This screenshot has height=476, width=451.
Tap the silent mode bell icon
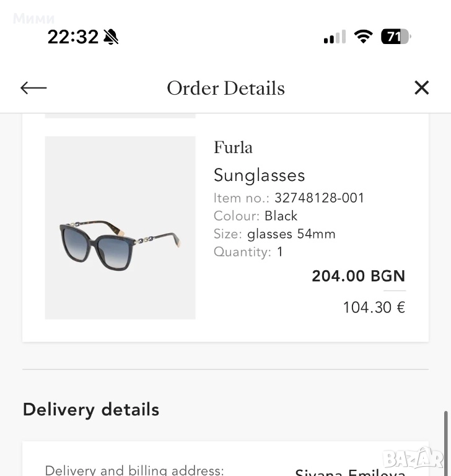pos(111,37)
